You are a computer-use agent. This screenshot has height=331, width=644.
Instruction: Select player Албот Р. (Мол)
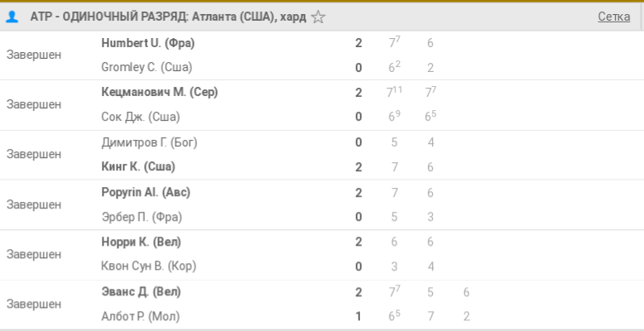pos(141,316)
